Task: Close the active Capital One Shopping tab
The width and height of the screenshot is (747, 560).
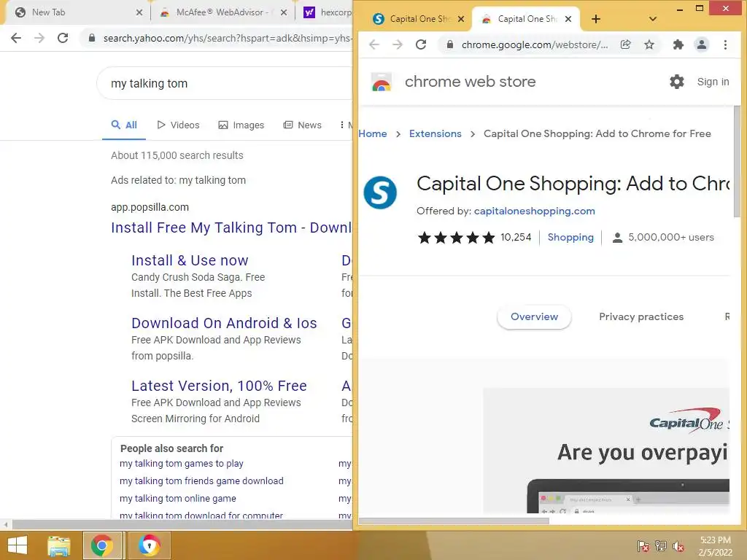Action: 568,19
